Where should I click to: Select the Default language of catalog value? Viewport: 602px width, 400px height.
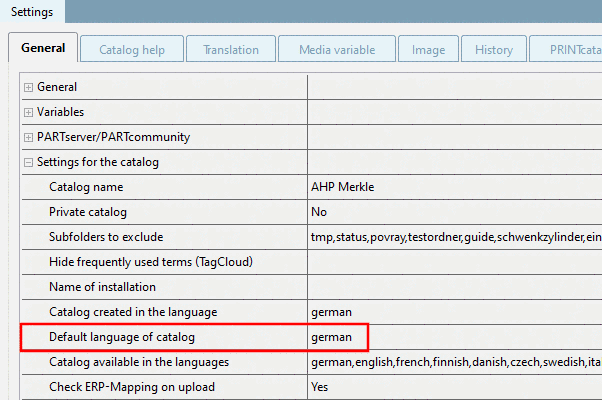(454, 337)
